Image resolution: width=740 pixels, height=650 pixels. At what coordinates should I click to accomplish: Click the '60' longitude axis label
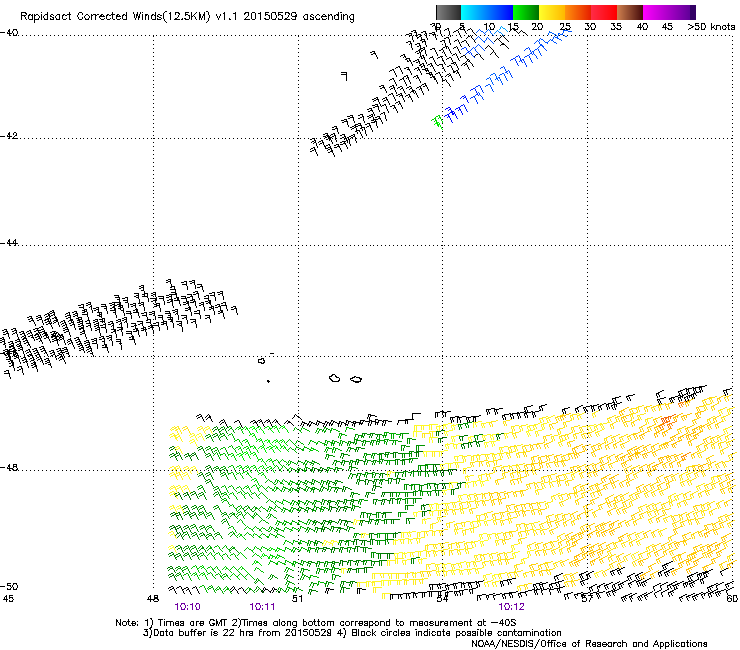[732, 599]
